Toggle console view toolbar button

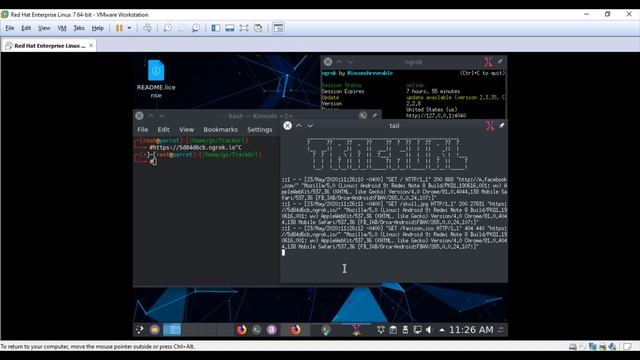(x=278, y=28)
